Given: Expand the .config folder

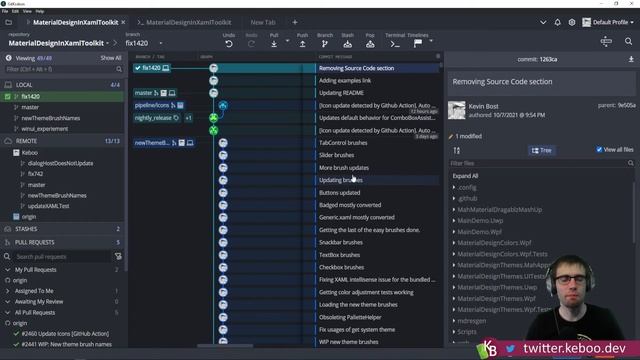Looking at the screenshot, I should coord(454,187).
